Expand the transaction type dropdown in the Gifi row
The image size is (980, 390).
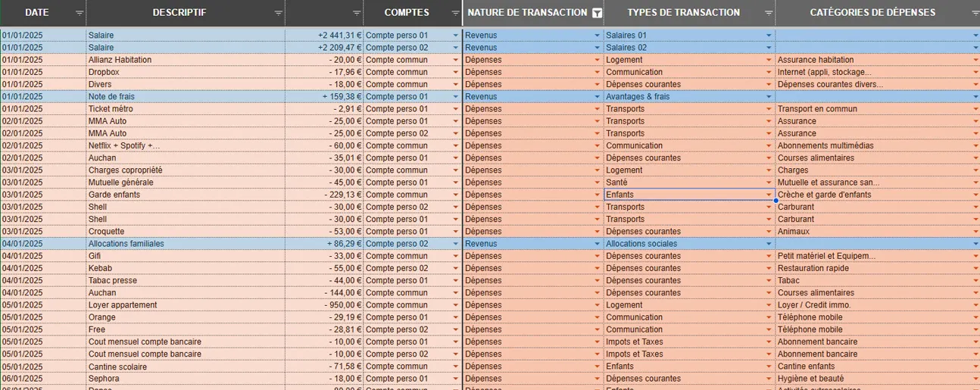coord(769,256)
